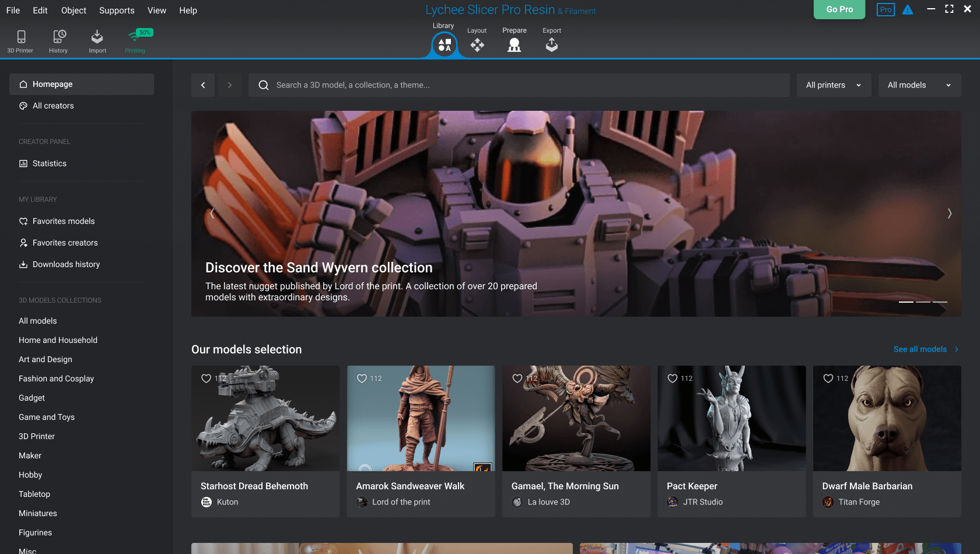Show previous banner slide
980x554 pixels.
pos(212,213)
